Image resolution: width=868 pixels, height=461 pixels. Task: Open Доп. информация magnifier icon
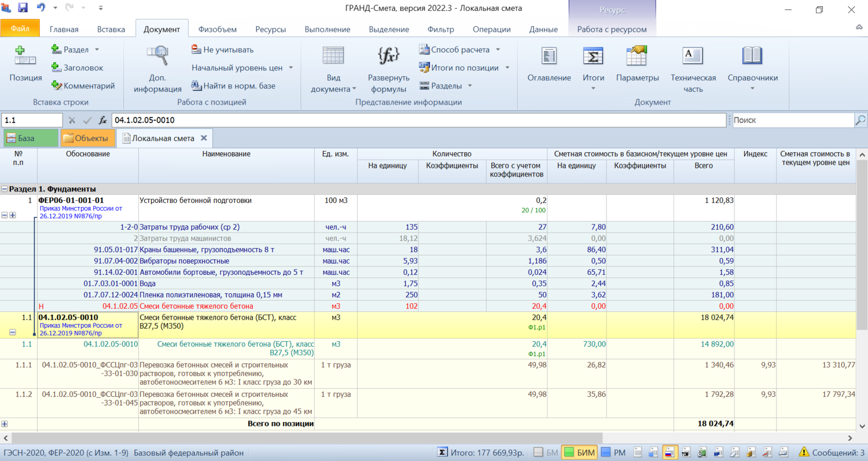pos(157,57)
